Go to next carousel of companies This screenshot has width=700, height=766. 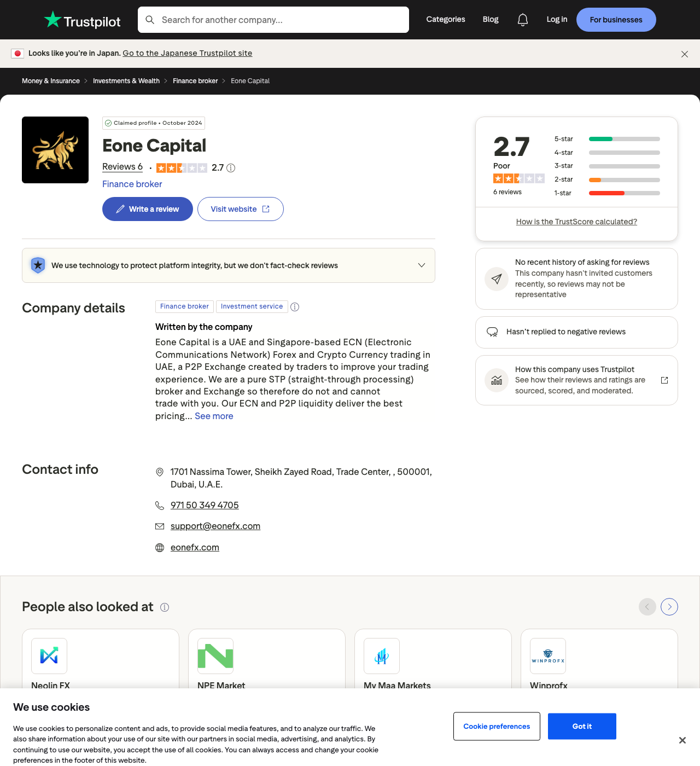pos(669,607)
